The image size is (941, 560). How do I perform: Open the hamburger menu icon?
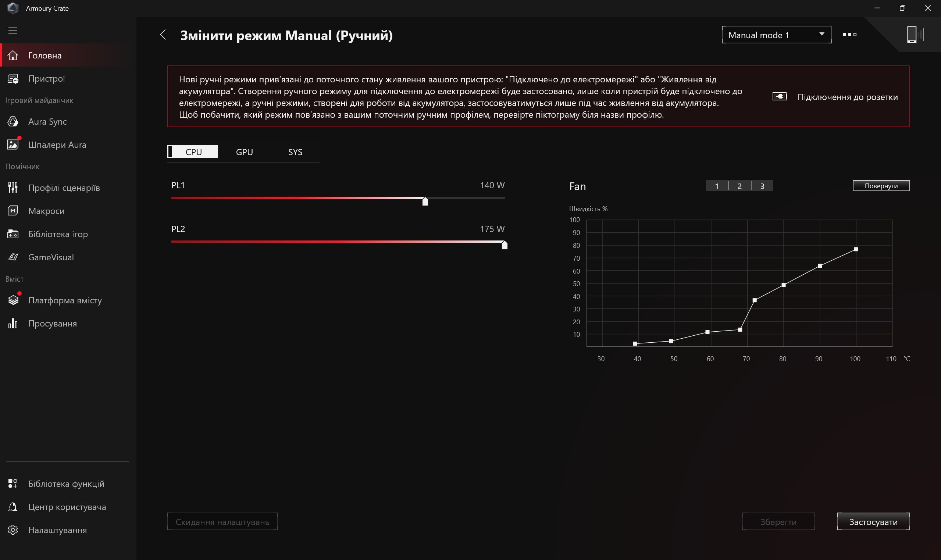(x=13, y=30)
